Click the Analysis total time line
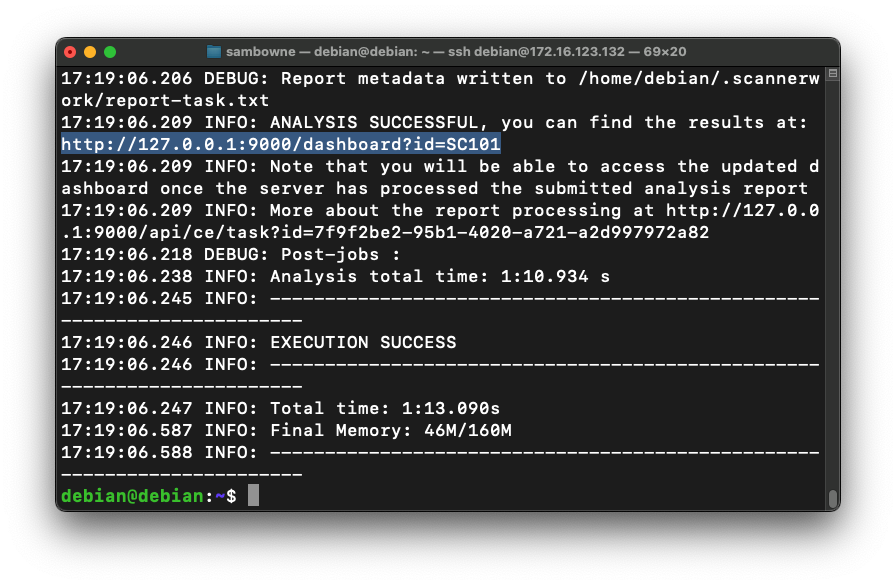This screenshot has width=896, height=585. click(x=440, y=276)
